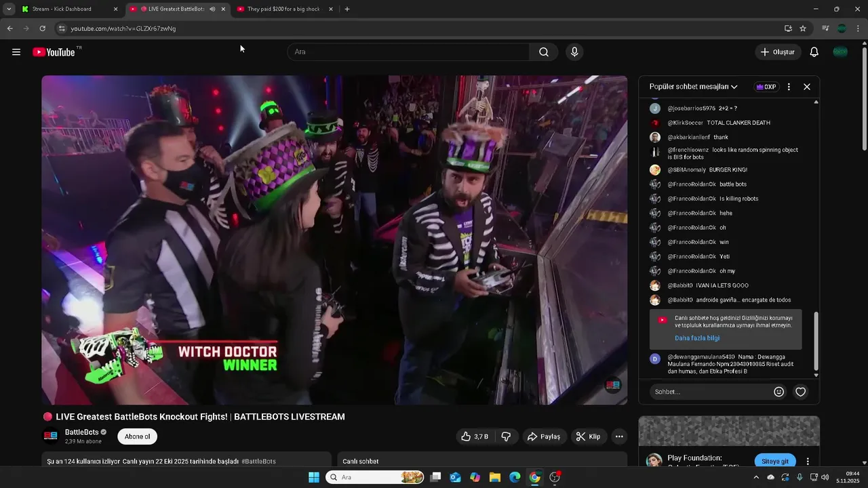Open the BattleBots channel name link
Image resolution: width=868 pixels, height=488 pixels.
pos(82,432)
